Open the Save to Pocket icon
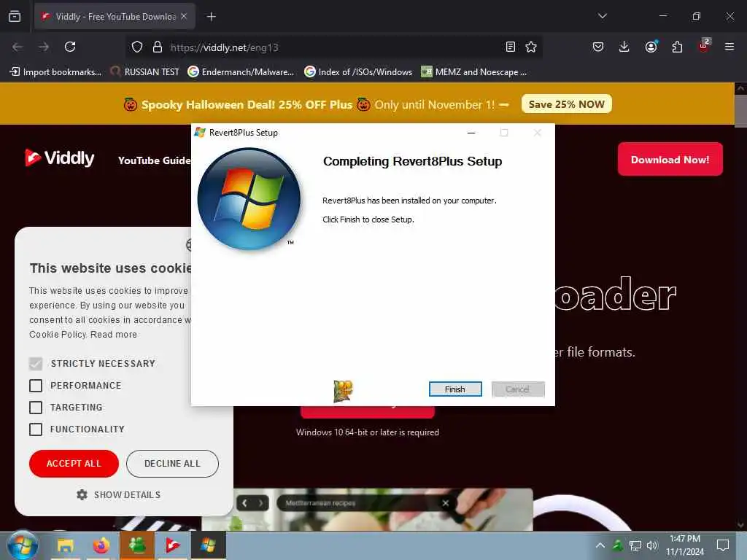The height and width of the screenshot is (560, 747). point(598,47)
